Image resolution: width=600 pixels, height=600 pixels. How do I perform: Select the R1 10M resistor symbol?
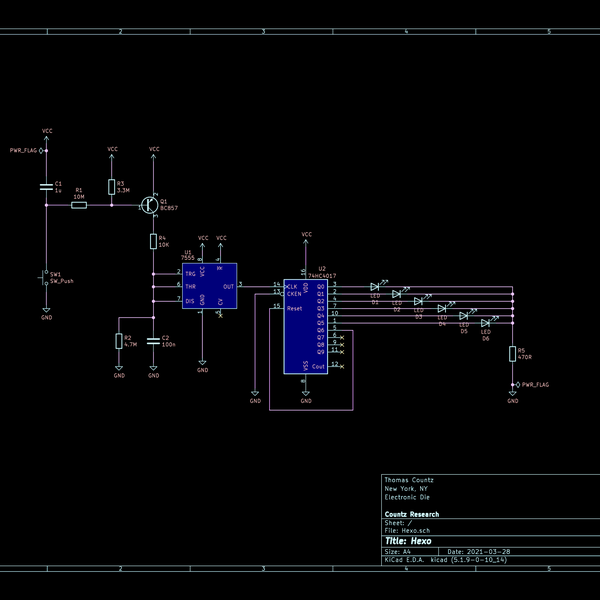point(79,205)
